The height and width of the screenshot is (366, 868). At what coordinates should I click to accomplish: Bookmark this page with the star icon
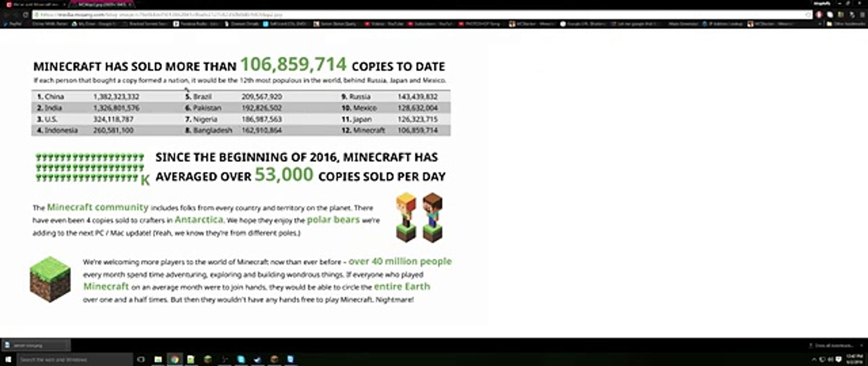click(x=808, y=15)
